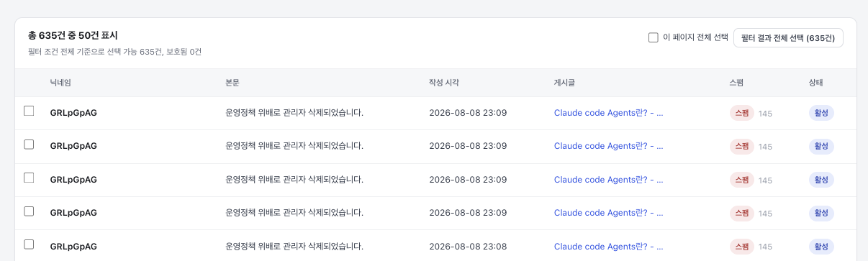
Task: Click the 스팸 badge in the first row
Action: tap(742, 113)
